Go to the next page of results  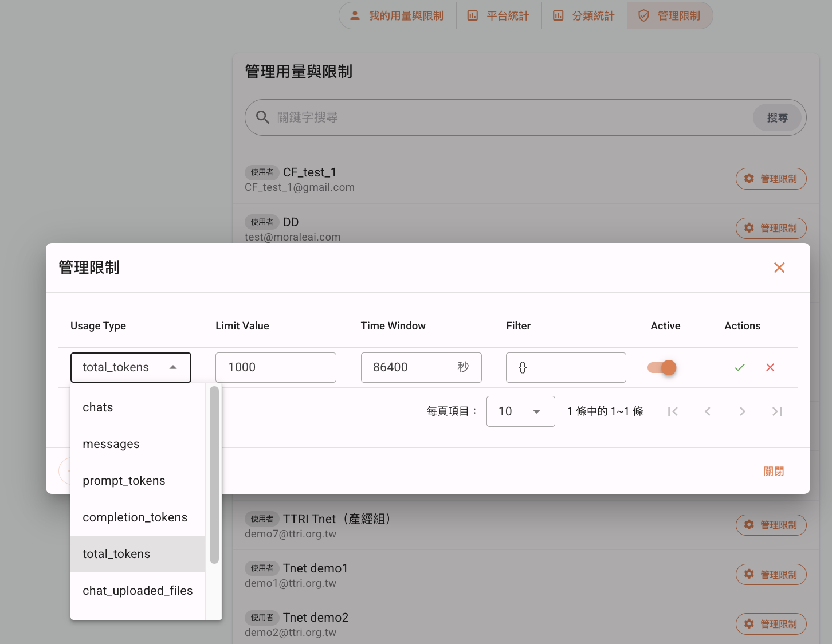point(743,411)
